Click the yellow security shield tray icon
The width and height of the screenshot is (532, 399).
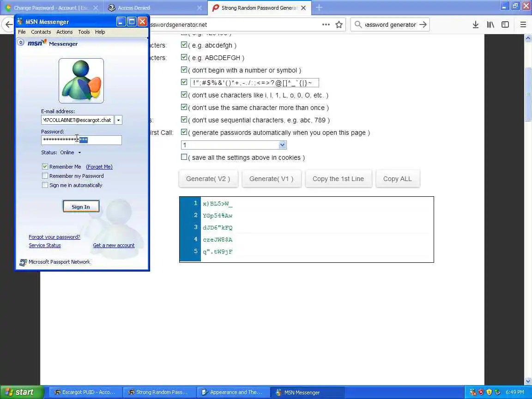489,392
